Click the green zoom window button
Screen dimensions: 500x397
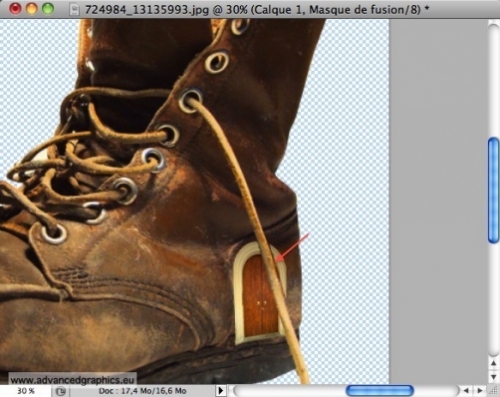click(48, 9)
